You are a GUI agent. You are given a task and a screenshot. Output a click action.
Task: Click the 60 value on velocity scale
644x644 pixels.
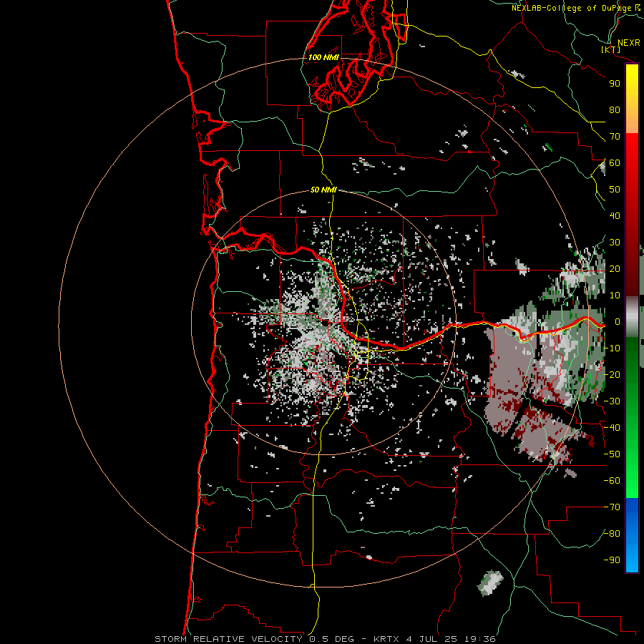tap(615, 162)
